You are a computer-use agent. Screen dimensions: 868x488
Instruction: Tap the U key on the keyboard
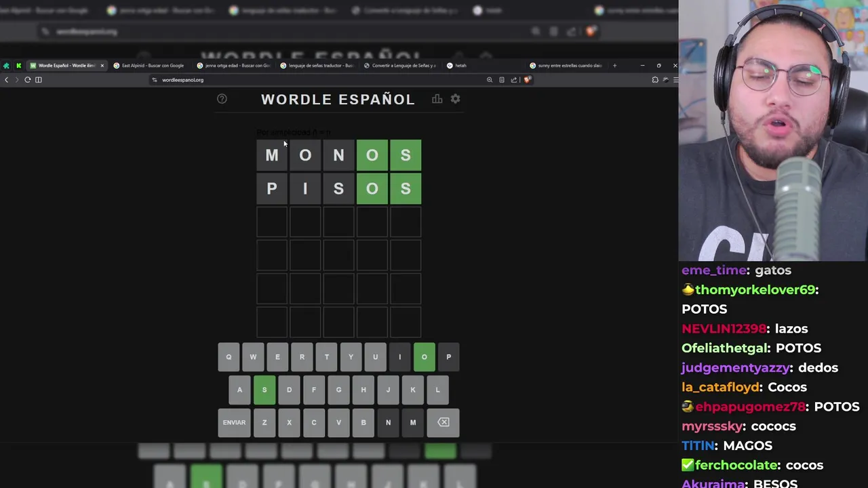point(375,357)
